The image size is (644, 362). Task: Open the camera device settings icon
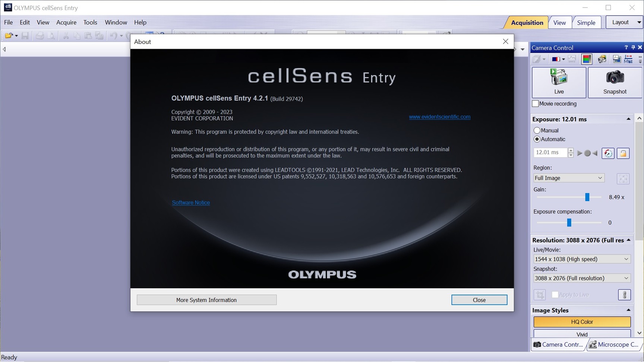click(x=602, y=59)
